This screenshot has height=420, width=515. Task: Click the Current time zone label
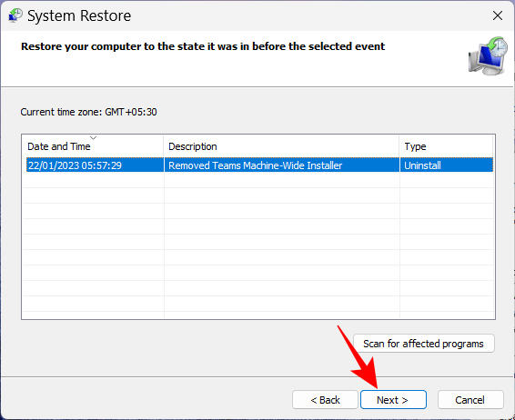tap(88, 112)
